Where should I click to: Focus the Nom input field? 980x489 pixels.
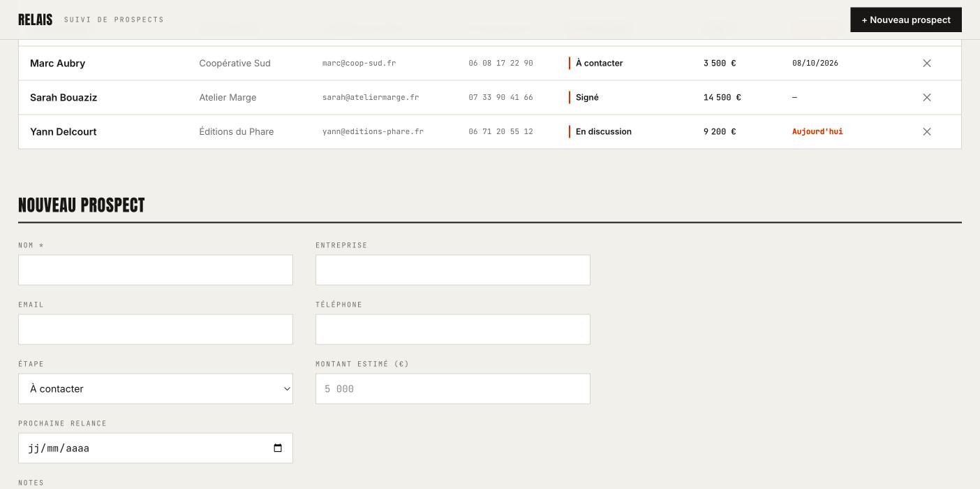pos(156,270)
